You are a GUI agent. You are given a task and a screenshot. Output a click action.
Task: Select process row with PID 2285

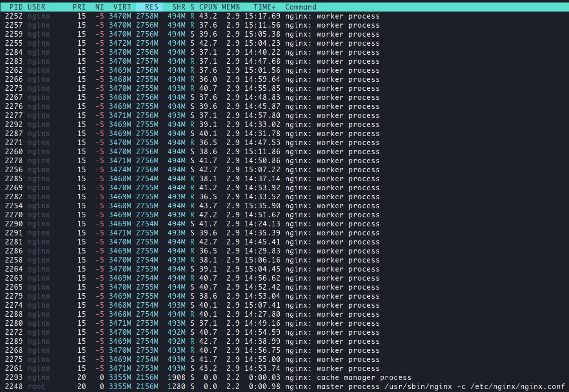pos(284,179)
